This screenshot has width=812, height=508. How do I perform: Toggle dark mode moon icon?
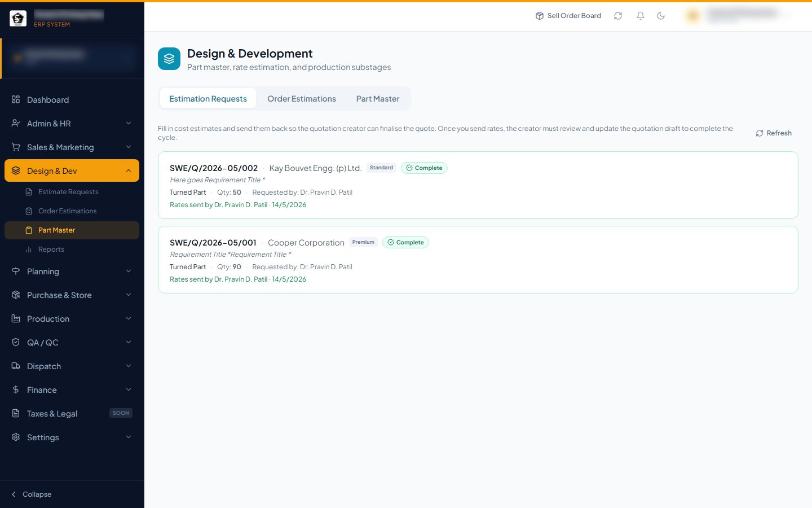pyautogui.click(x=661, y=16)
